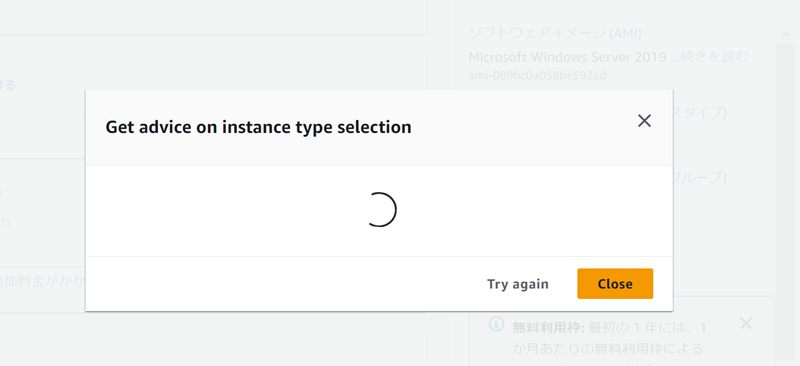Viewport: 800px width, 366px height.
Task: Select the AMI ID ami-089bc0a058be592ad text
Action: click(x=537, y=76)
